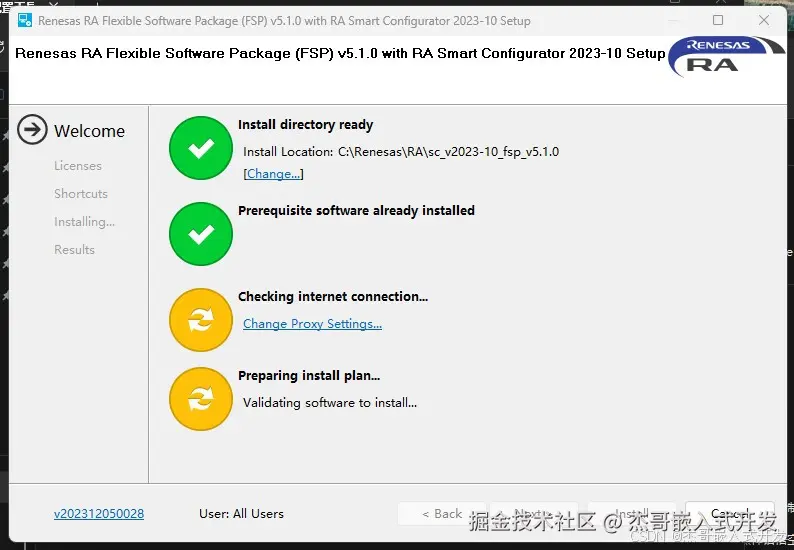Open Change Proxy Settings link

[x=312, y=324]
